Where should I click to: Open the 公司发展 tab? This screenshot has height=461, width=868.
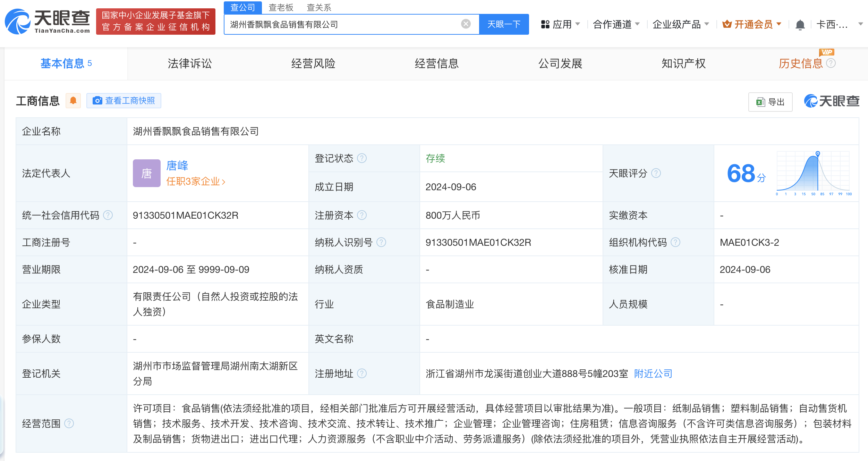click(560, 64)
